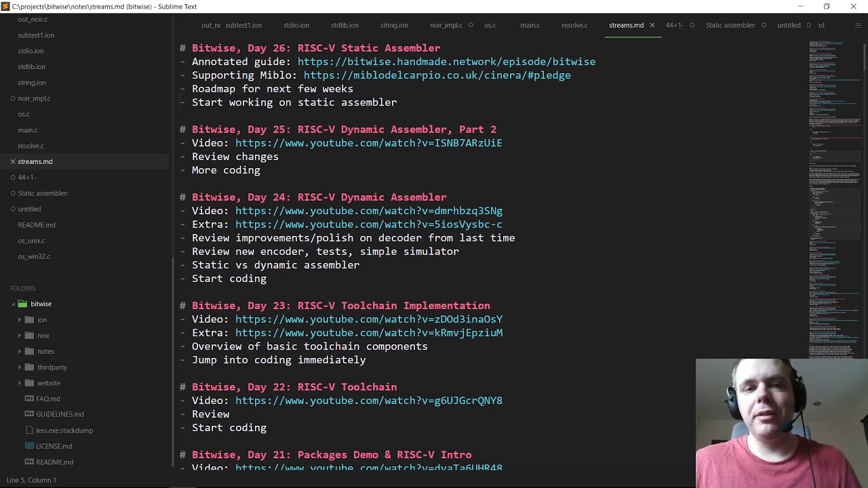Click unsaved dot beside untitled in sidebar
868x488 pixels.
12,209
